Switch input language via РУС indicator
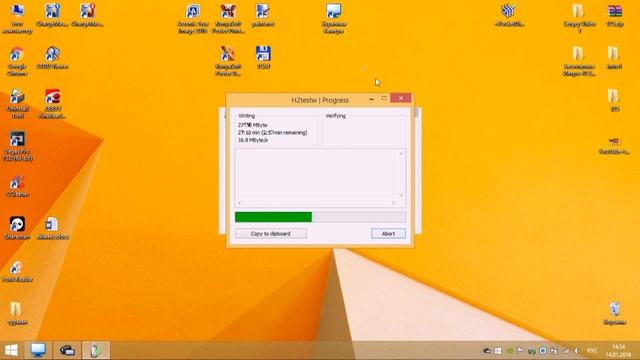 click(592, 351)
